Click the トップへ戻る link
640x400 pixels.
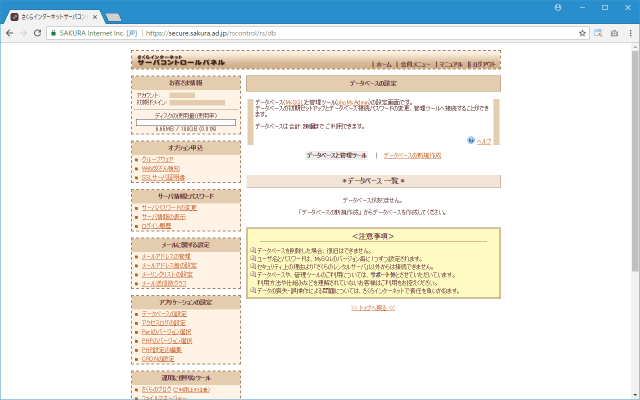pyautogui.click(x=373, y=308)
